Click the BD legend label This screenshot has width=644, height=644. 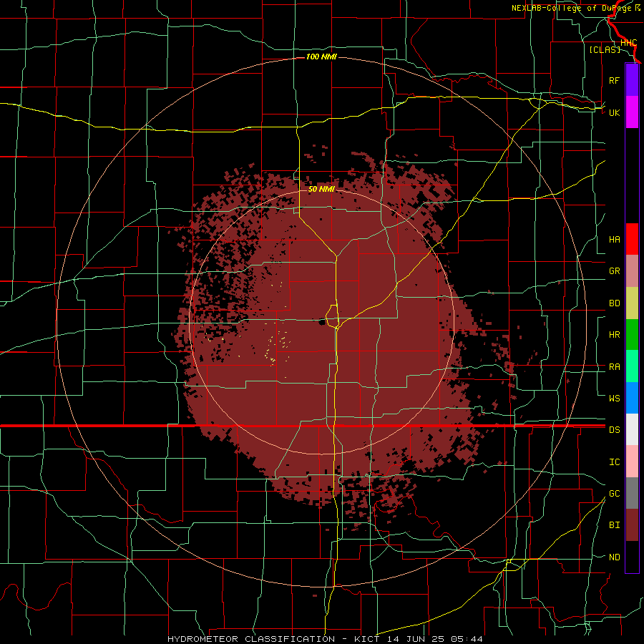[615, 303]
